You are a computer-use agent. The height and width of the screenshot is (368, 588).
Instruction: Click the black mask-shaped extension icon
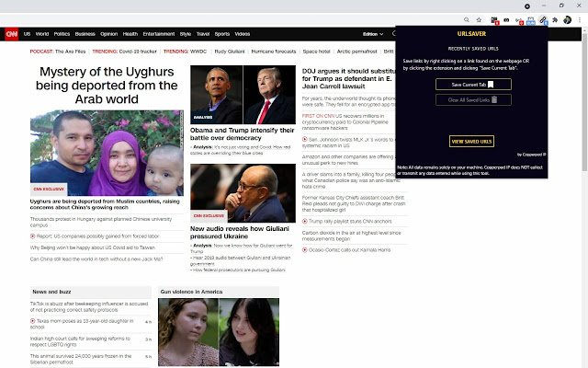point(506,20)
